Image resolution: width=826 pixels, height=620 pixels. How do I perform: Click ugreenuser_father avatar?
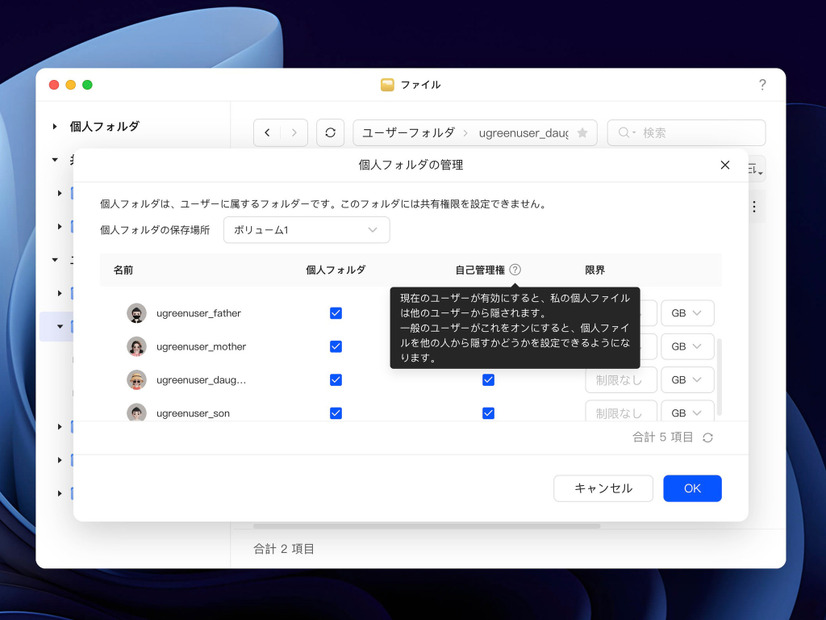(x=136, y=313)
